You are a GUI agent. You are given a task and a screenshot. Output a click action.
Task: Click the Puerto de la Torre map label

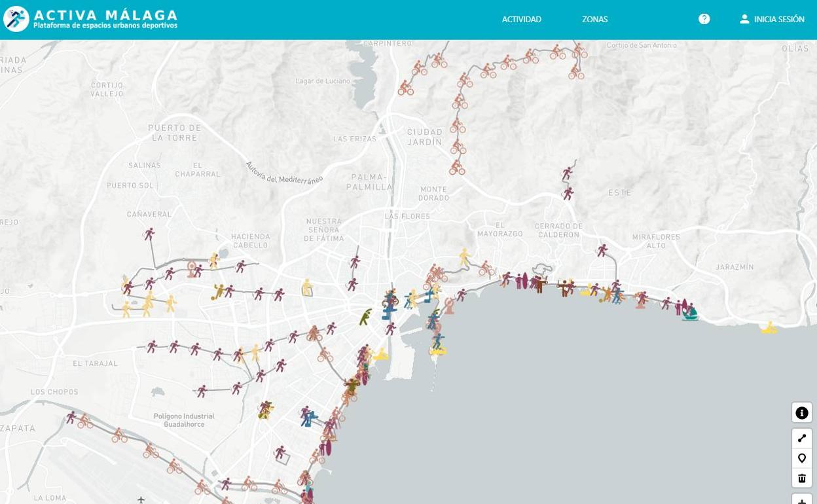pyautogui.click(x=174, y=133)
